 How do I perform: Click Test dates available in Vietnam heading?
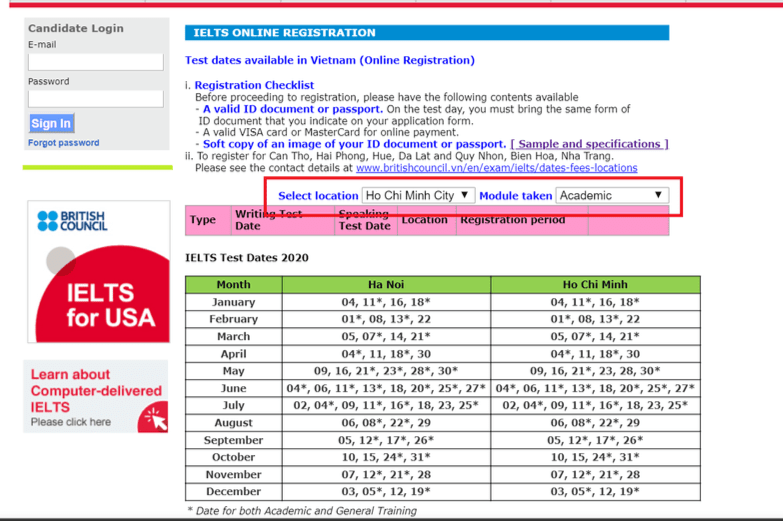point(330,60)
